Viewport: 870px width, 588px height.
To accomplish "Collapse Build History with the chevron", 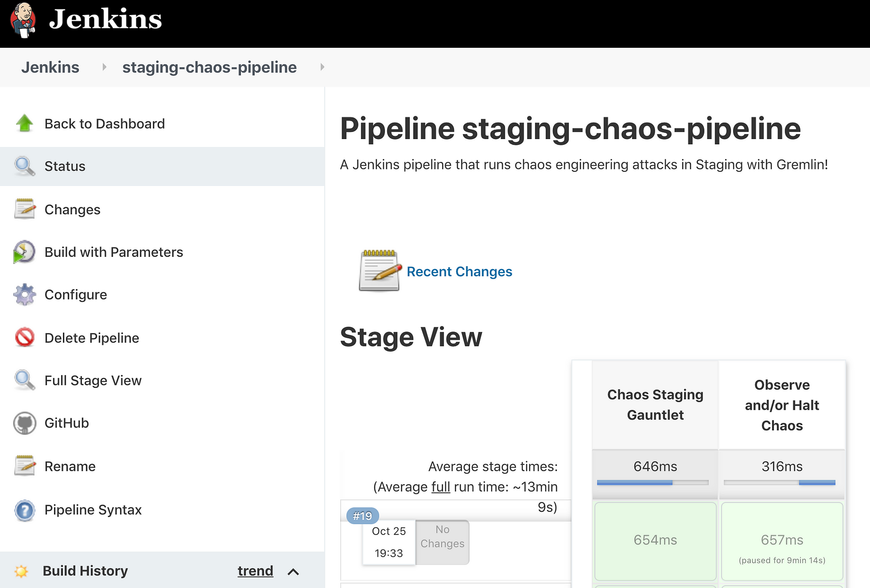I will point(293,571).
